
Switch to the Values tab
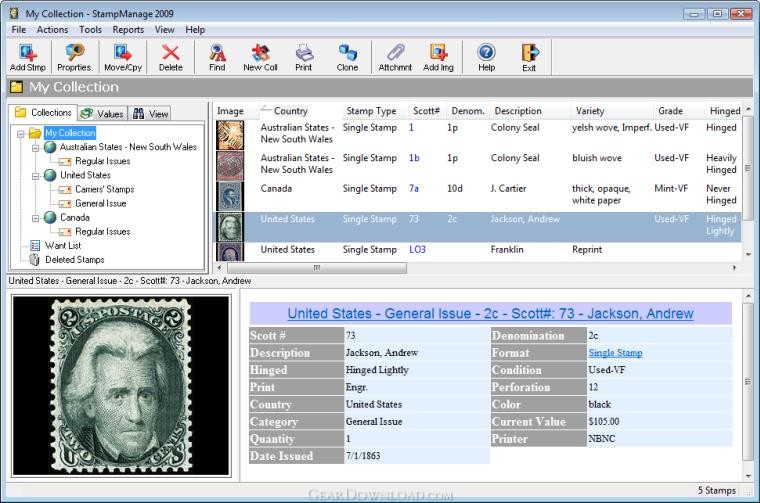102,114
